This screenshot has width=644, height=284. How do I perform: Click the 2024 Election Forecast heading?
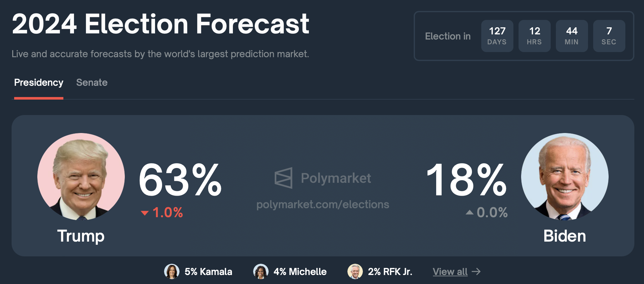[x=161, y=24]
